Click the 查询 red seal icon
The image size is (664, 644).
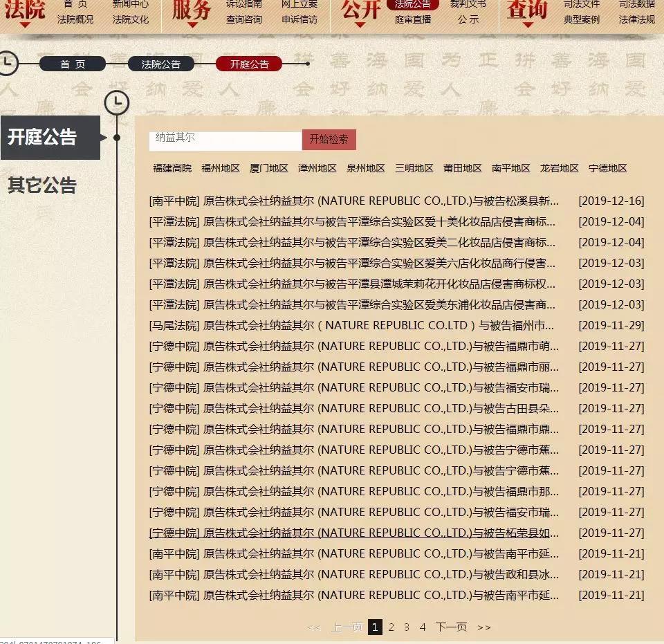click(x=528, y=10)
